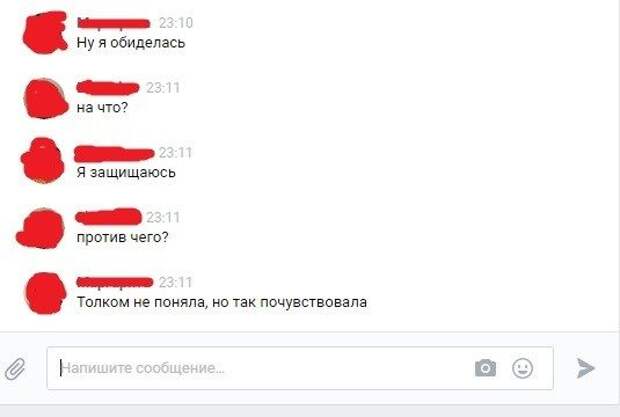
Task: Click sender name above 'Я защищаюсь'
Action: pos(114,153)
